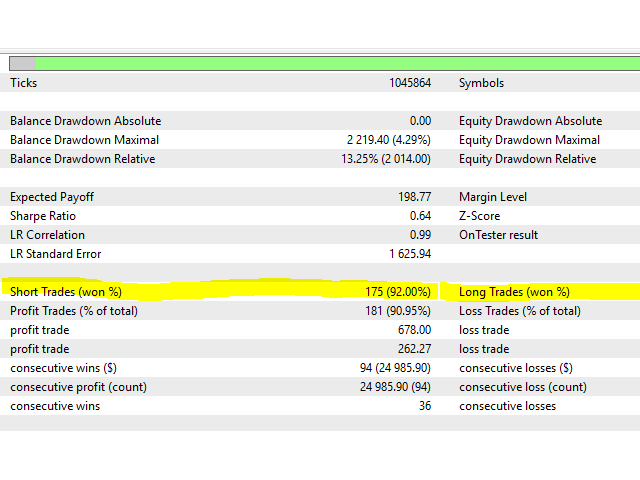Click 'consecutive wins ($)' label
This screenshot has width=640, height=480.
click(63, 368)
